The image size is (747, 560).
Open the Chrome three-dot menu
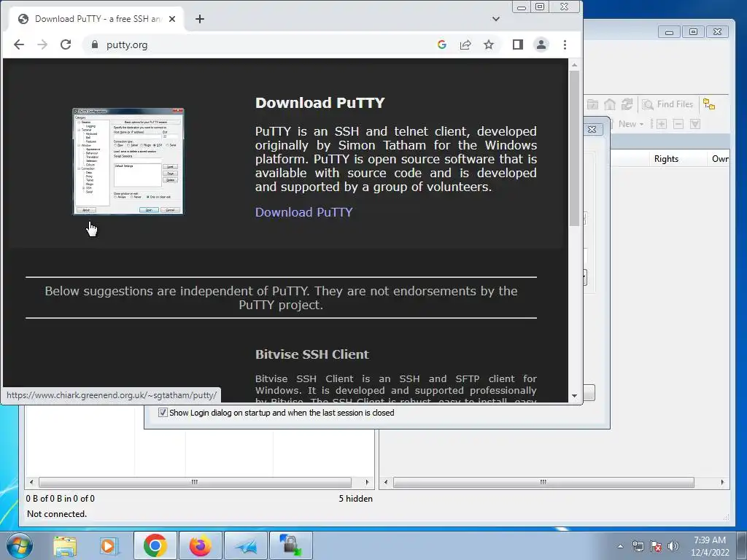pyautogui.click(x=565, y=44)
